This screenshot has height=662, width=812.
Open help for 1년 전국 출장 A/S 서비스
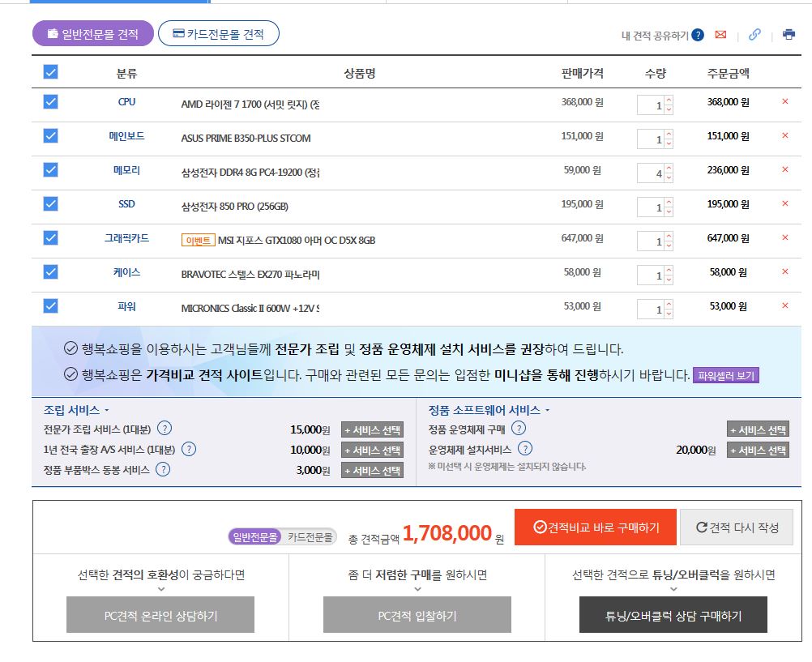(189, 449)
